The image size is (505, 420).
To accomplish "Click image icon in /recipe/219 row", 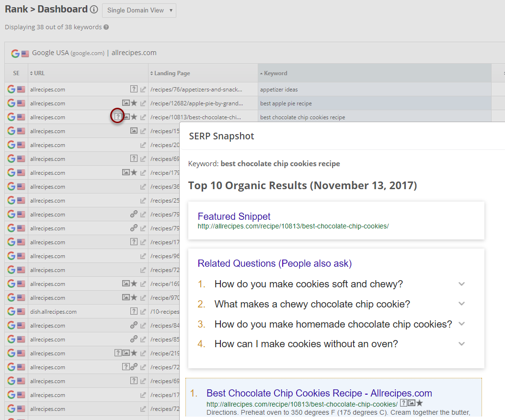I will click(126, 353).
